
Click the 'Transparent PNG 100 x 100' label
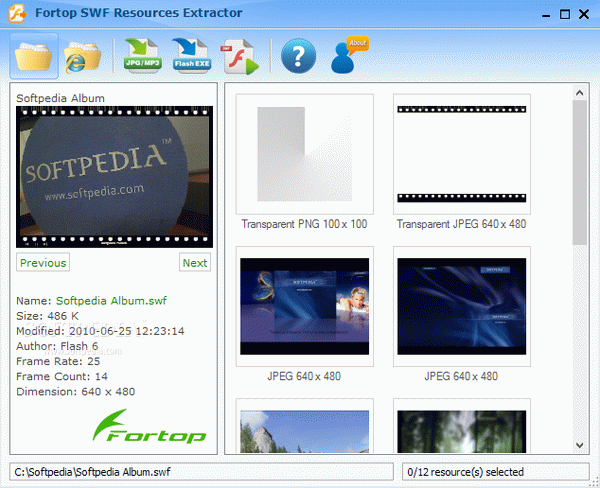[x=304, y=224]
